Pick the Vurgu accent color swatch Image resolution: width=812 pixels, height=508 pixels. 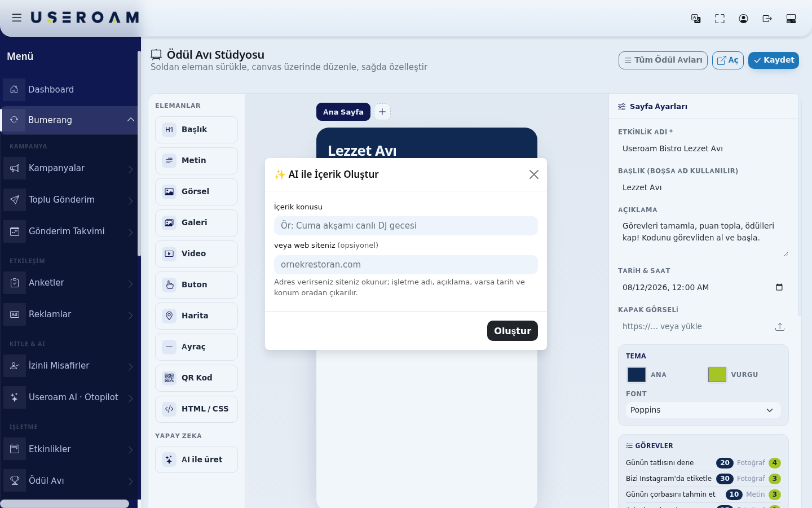coord(717,375)
